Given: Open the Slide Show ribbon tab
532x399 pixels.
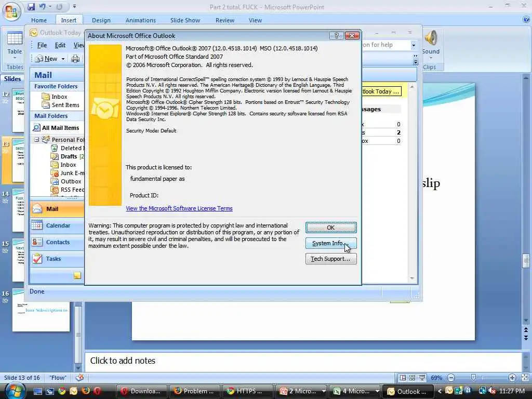Looking at the screenshot, I should coord(185,20).
